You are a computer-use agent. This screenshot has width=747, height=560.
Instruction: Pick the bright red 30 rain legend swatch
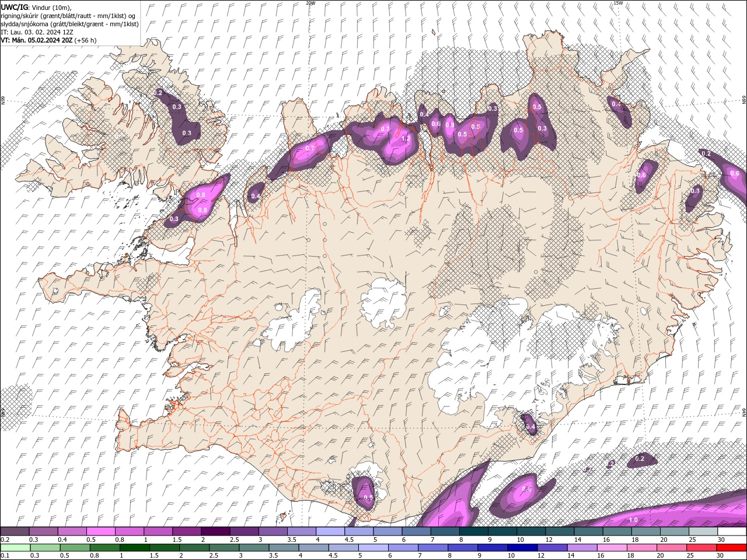point(732,548)
